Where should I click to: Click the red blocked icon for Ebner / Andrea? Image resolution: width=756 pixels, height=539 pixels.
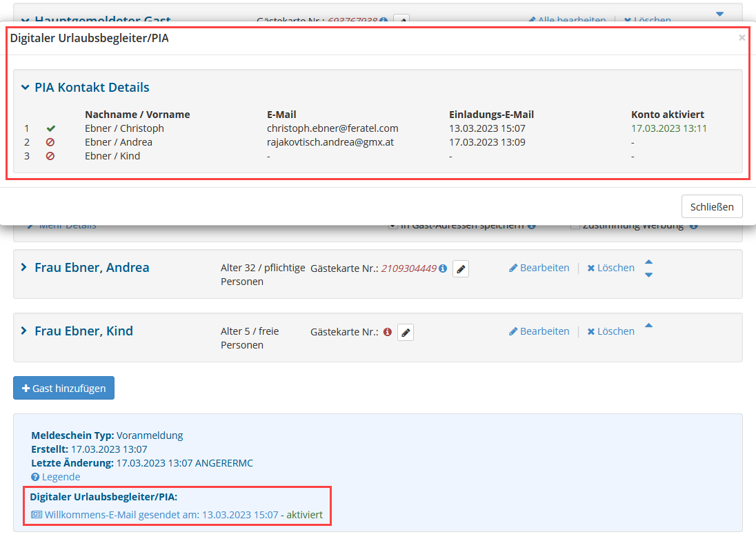click(50, 142)
